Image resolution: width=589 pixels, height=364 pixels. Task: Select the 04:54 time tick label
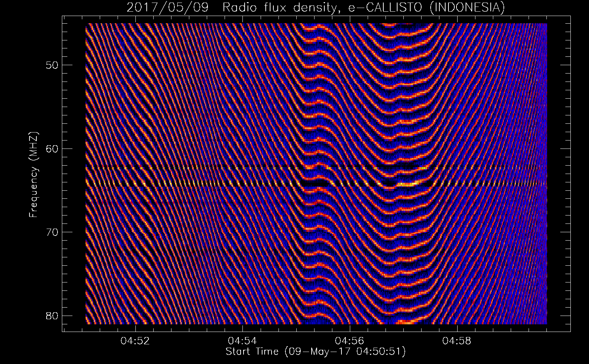pyautogui.click(x=243, y=341)
